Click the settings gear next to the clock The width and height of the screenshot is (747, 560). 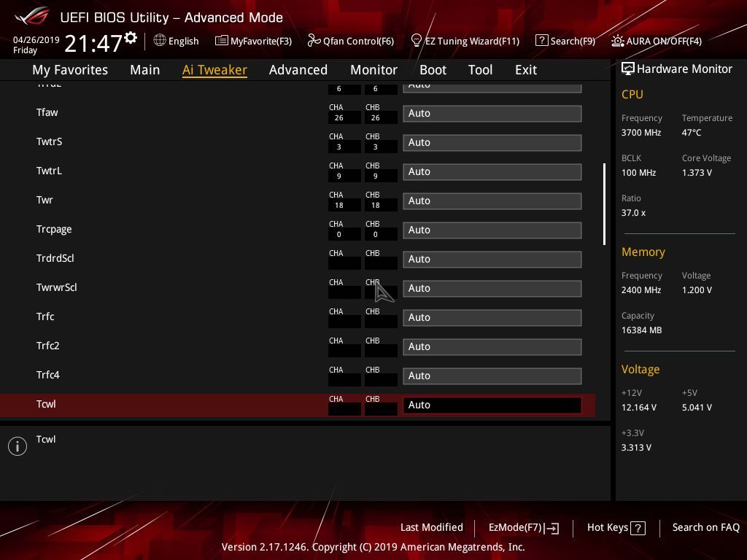tap(131, 38)
